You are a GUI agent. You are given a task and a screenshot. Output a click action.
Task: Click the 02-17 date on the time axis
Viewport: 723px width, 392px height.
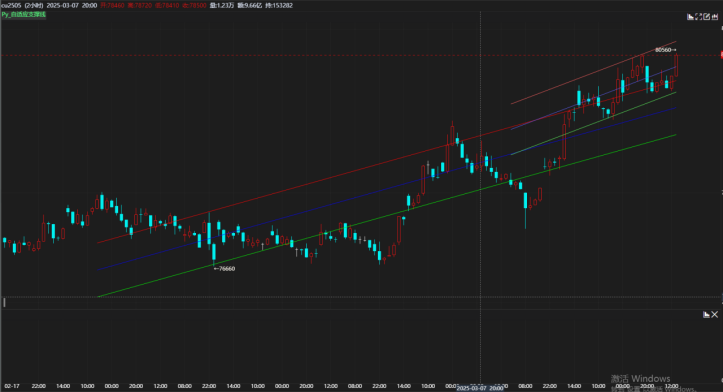coord(12,386)
